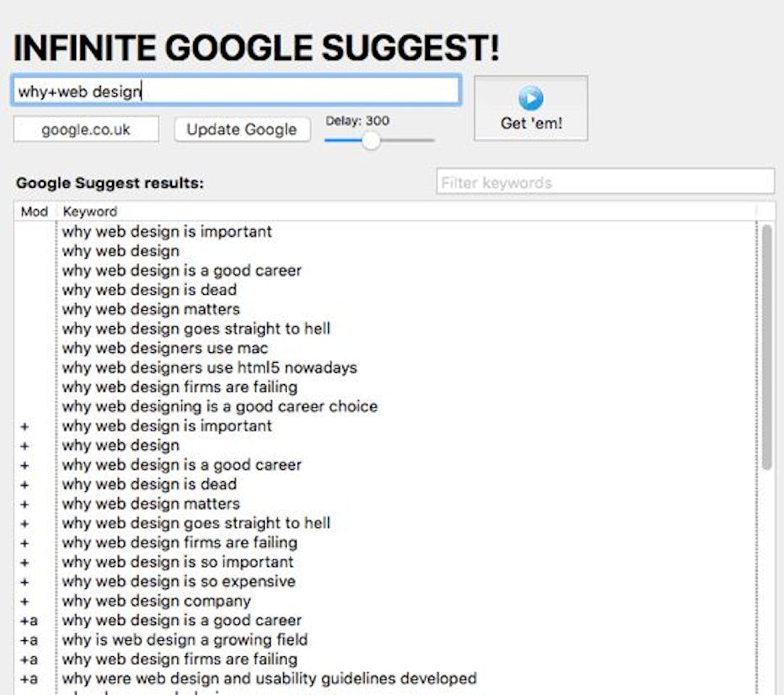The width and height of the screenshot is (784, 695).
Task: Select 'why web designing is a good career choice'
Action: click(x=219, y=406)
